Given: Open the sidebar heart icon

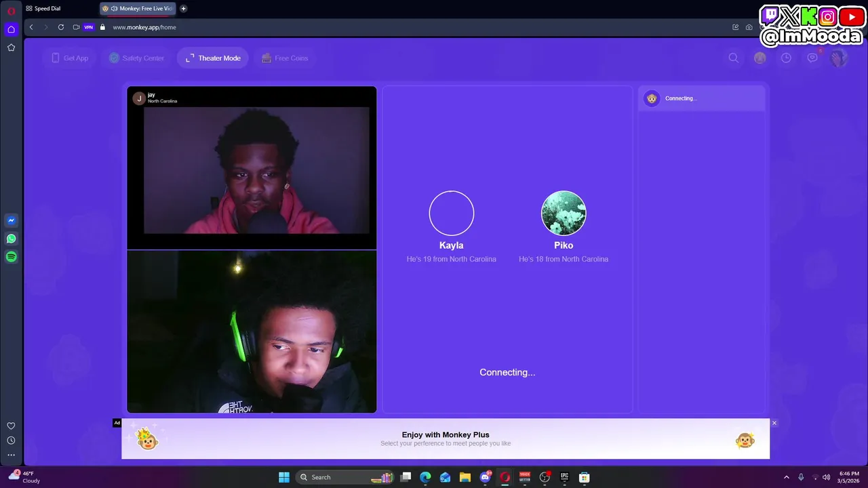Looking at the screenshot, I should (11, 426).
